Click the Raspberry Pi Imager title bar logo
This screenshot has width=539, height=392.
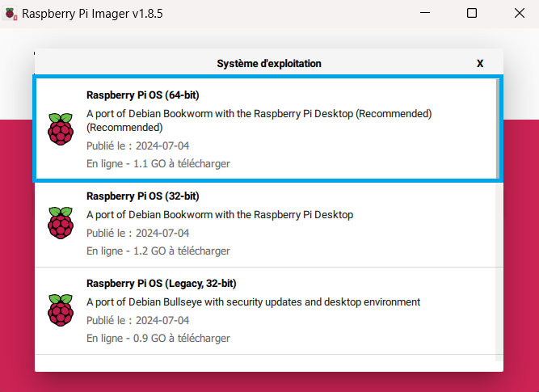tap(11, 14)
